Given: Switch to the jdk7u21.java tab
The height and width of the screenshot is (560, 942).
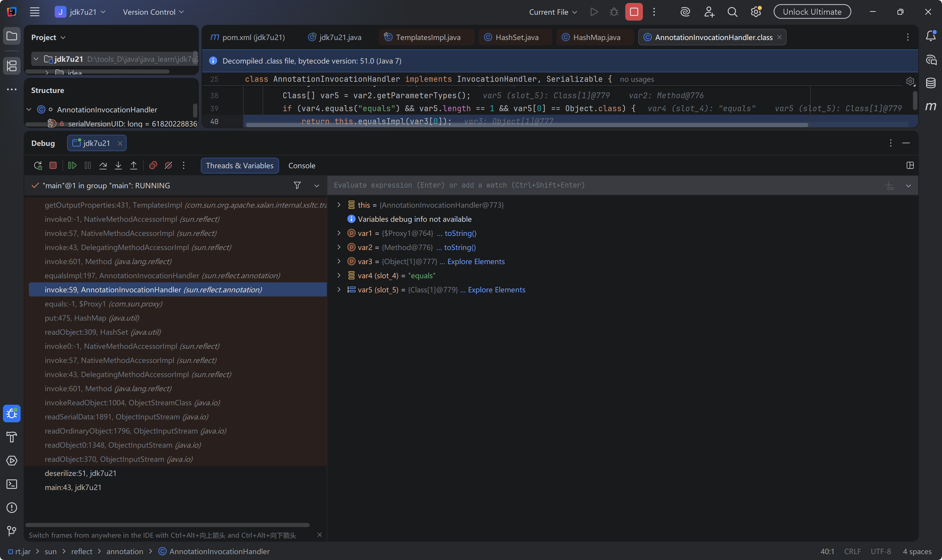Looking at the screenshot, I should (x=335, y=37).
